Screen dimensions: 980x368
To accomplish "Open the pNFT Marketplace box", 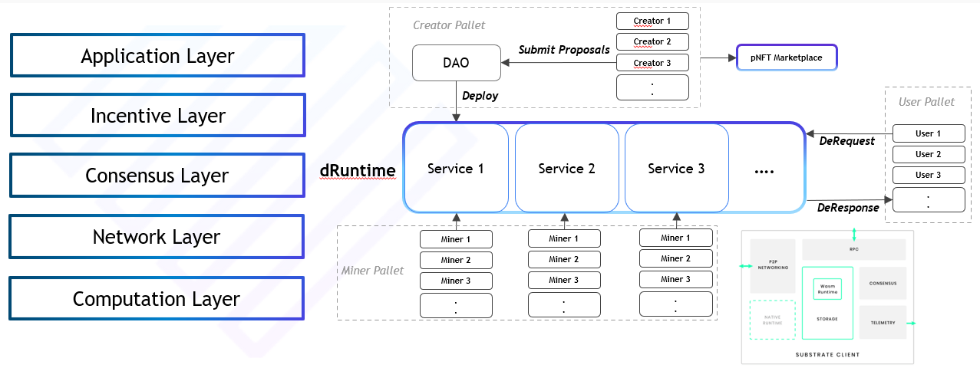I will tap(787, 58).
